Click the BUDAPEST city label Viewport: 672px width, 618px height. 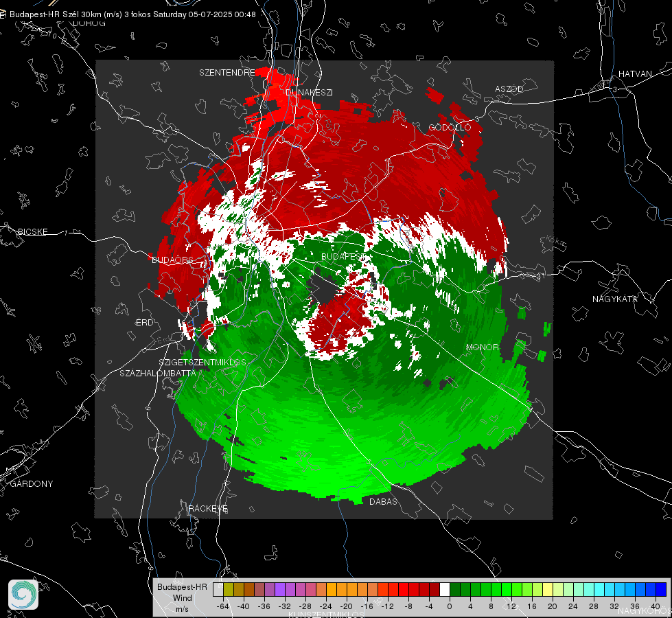coord(343,256)
